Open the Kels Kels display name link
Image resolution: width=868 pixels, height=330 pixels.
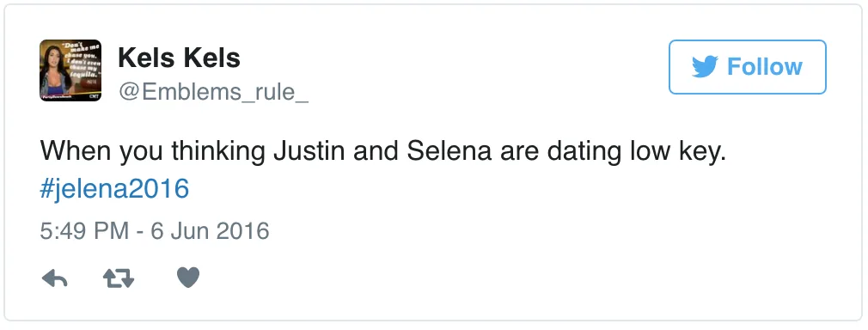180,58
